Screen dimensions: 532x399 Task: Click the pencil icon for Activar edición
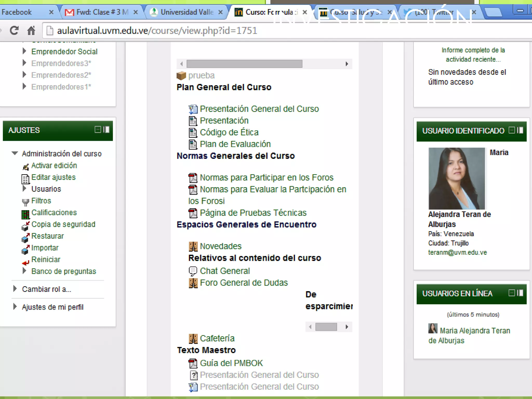(25, 167)
